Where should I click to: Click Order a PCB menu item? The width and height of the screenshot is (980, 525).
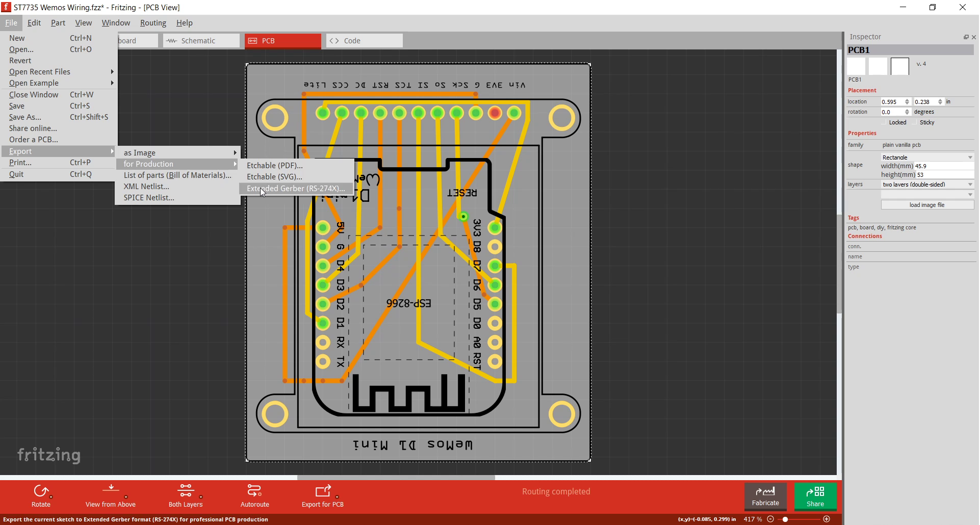pyautogui.click(x=59, y=140)
